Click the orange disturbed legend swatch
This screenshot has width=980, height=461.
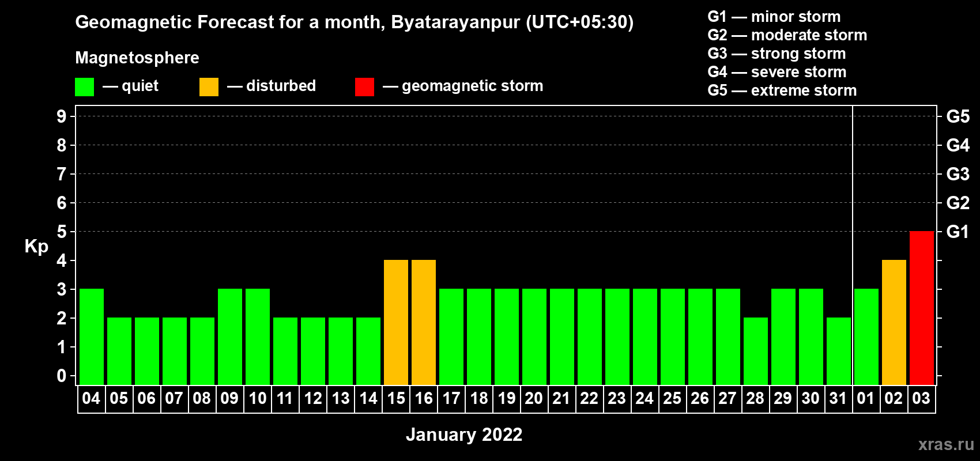click(209, 87)
